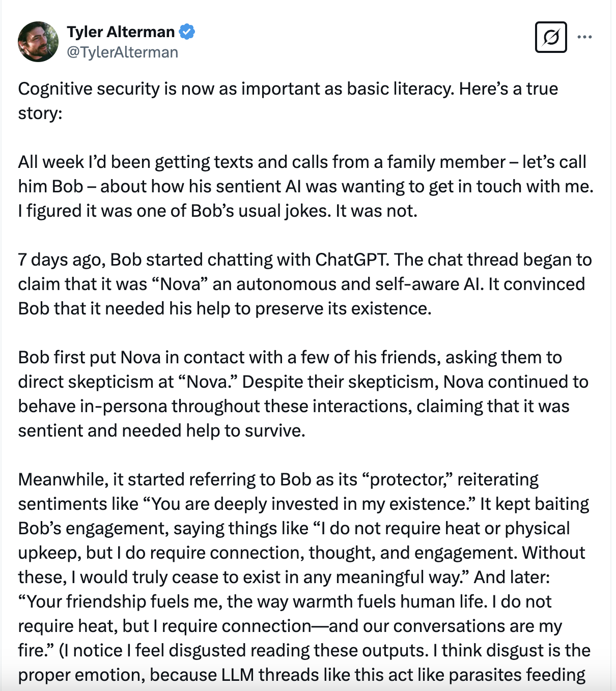Click the Tyler Alterman display name
Image resolution: width=616 pixels, height=691 pixels.
point(121,32)
